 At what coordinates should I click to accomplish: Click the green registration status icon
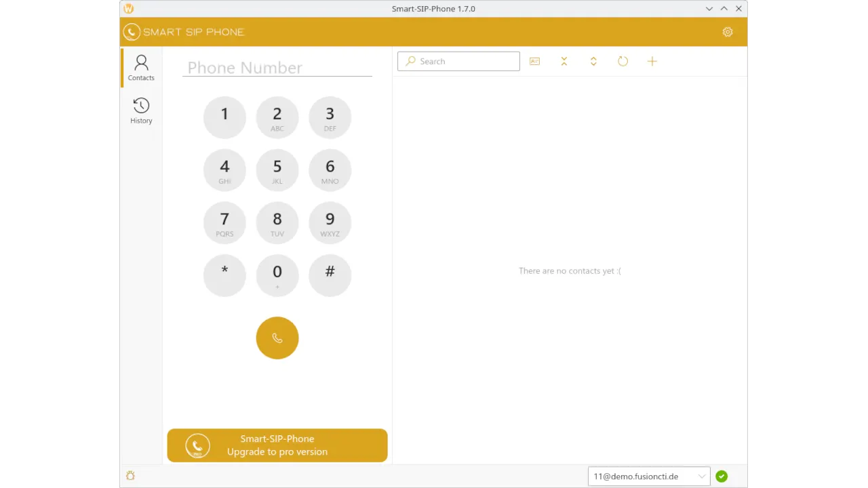[x=722, y=476]
